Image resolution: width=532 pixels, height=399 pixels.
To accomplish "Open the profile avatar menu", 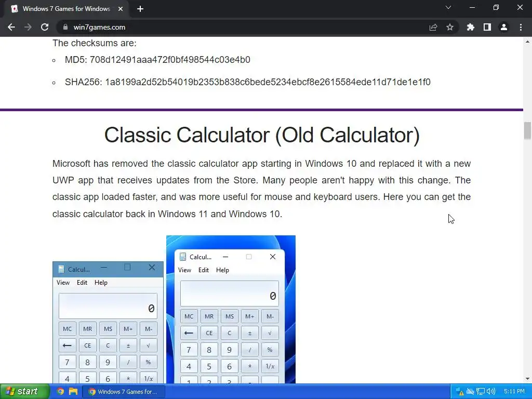I will [504, 27].
